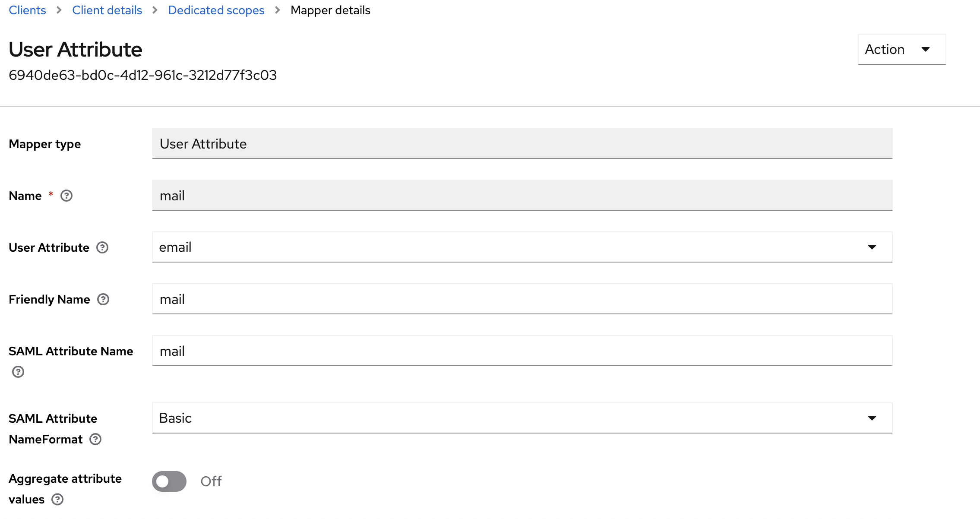This screenshot has width=980, height=519.
Task: Toggle Aggregate attribute values switch
Action: coord(169,481)
